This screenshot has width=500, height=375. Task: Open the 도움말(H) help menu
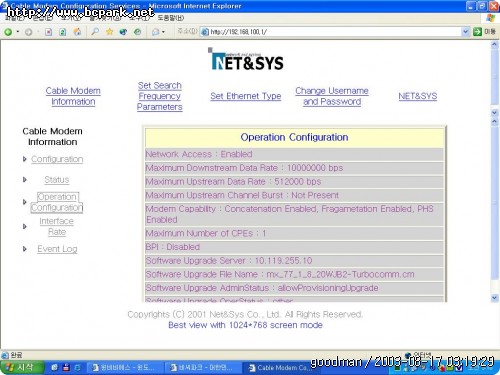tap(170, 18)
